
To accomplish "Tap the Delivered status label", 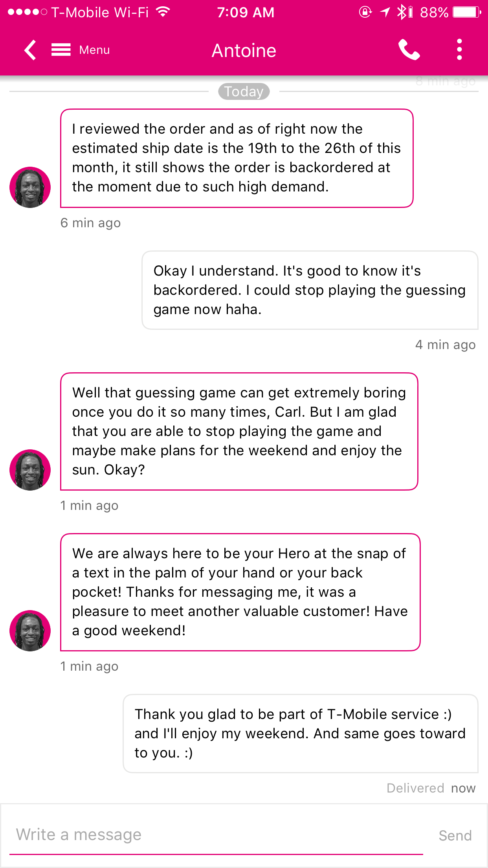I will [x=415, y=788].
